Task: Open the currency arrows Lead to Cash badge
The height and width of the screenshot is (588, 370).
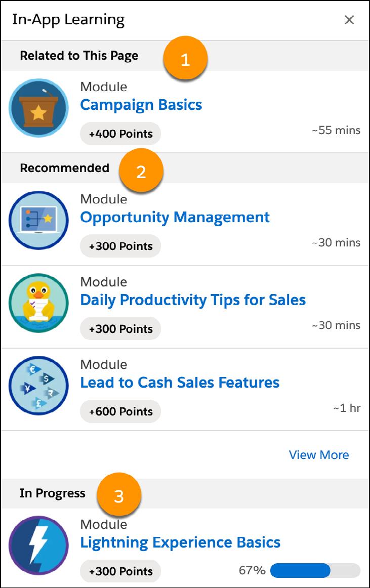Action: coord(38,386)
